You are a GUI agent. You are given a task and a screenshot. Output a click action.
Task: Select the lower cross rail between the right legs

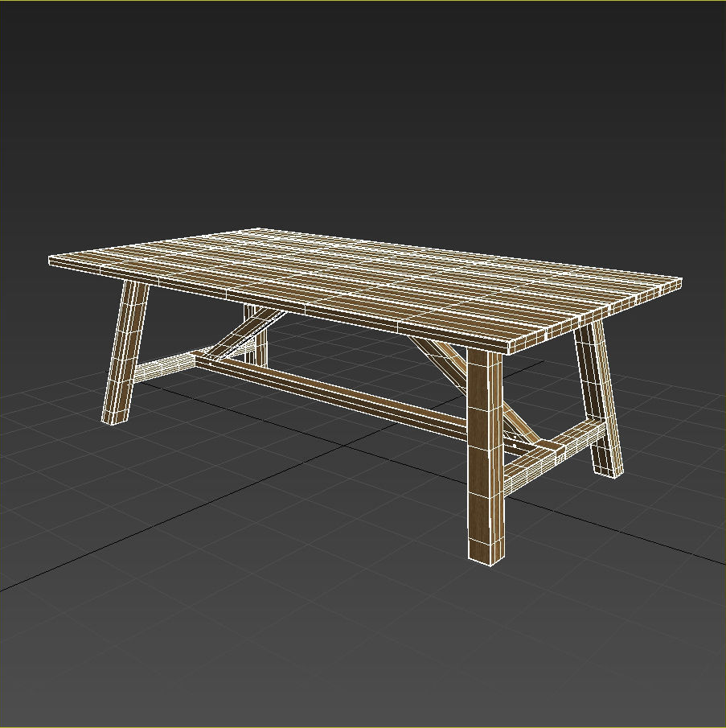point(555,457)
